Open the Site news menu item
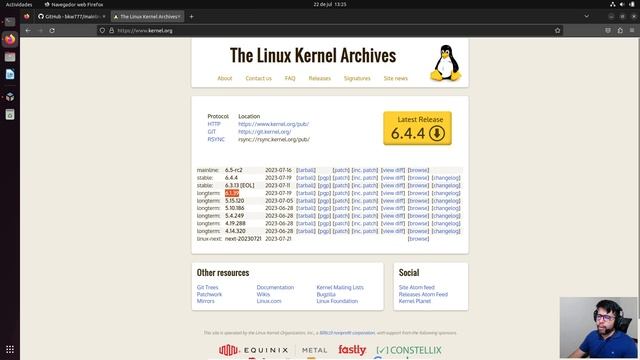The image size is (640, 360). [x=396, y=78]
